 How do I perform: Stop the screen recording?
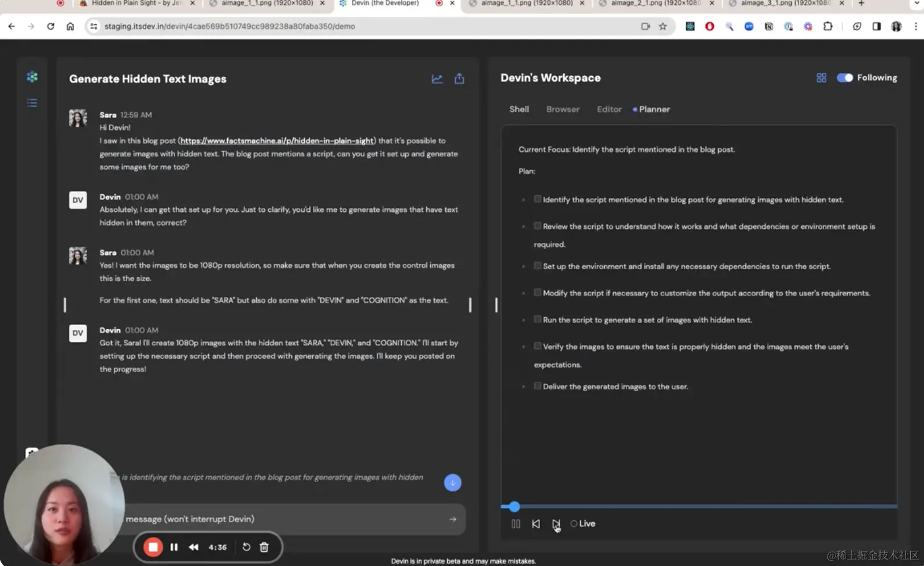pos(153,547)
